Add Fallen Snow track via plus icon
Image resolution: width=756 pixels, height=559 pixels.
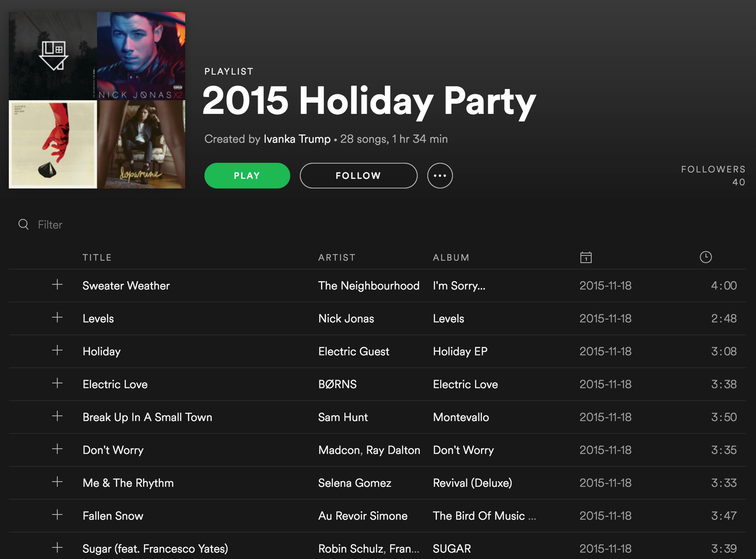[x=57, y=515]
